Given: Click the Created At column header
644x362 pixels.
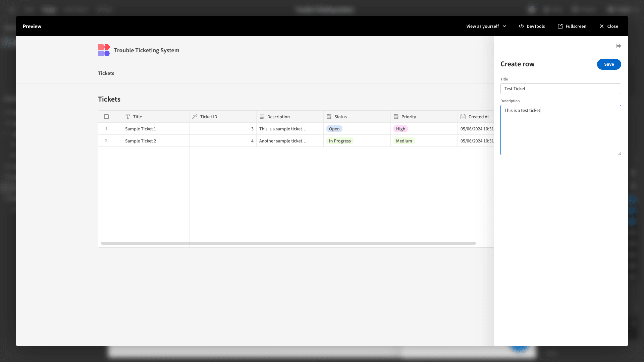Looking at the screenshot, I should click(x=476, y=117).
